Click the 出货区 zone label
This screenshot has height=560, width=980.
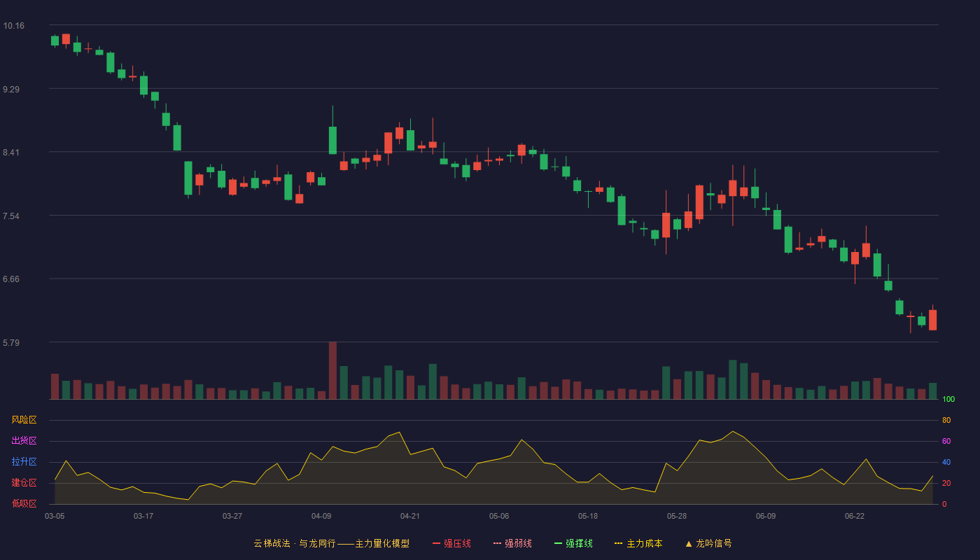24,441
